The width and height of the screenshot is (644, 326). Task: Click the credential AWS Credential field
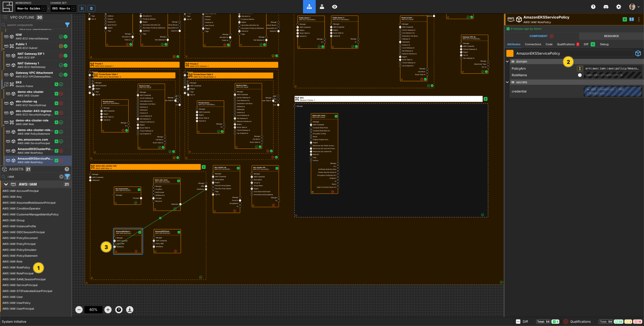coord(613,91)
